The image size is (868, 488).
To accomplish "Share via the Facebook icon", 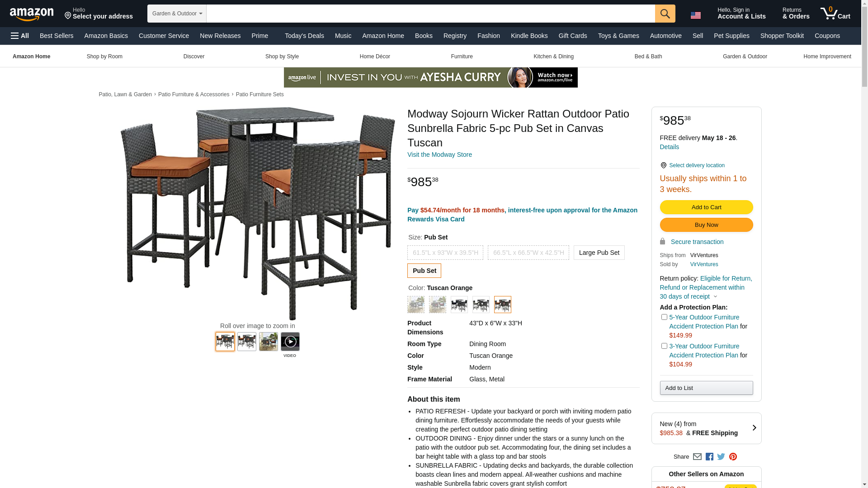I will pos(709,457).
